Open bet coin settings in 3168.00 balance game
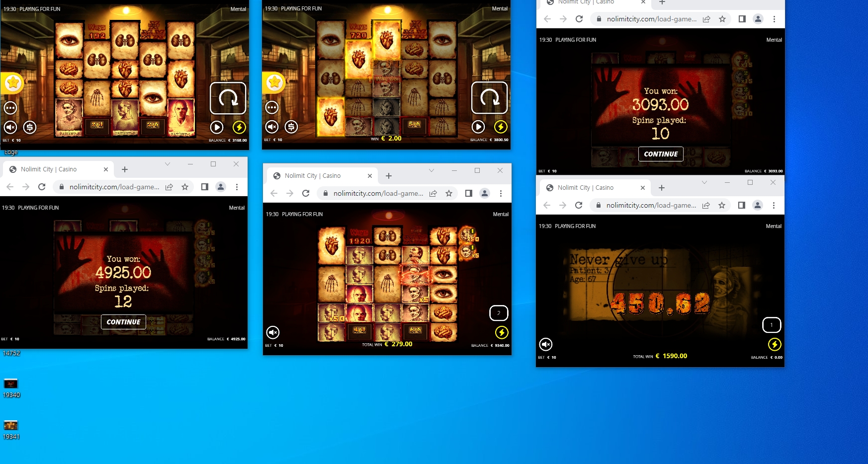Image resolution: width=868 pixels, height=464 pixels. 30,128
